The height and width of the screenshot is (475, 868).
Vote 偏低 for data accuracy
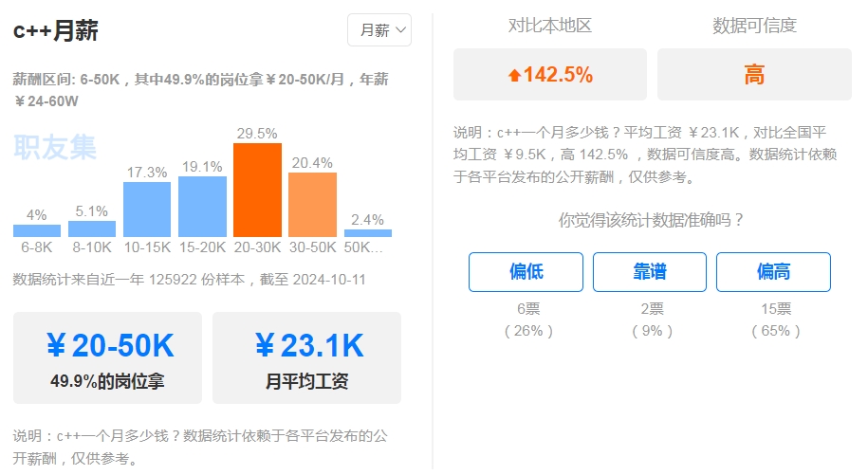(526, 272)
